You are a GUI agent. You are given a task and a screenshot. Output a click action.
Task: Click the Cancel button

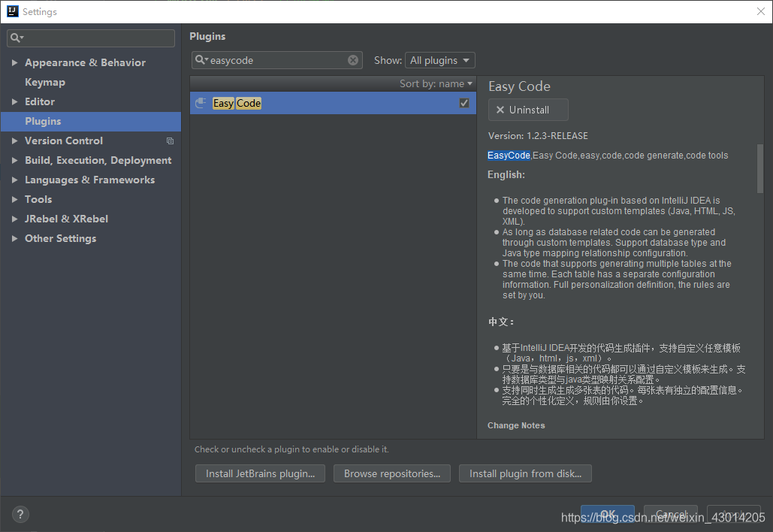point(670,514)
